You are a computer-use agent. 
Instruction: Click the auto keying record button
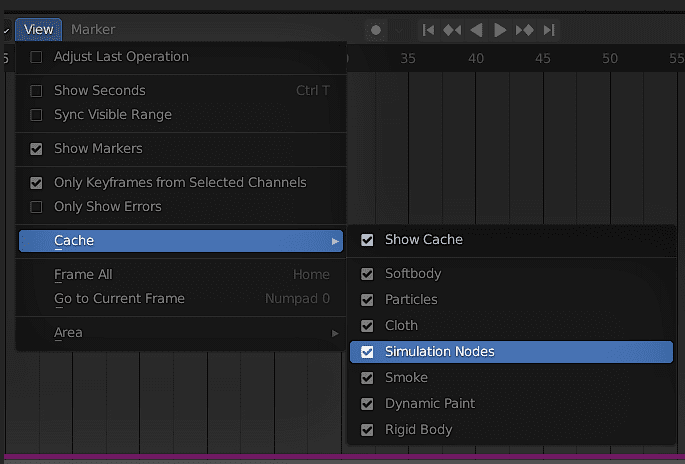(376, 30)
